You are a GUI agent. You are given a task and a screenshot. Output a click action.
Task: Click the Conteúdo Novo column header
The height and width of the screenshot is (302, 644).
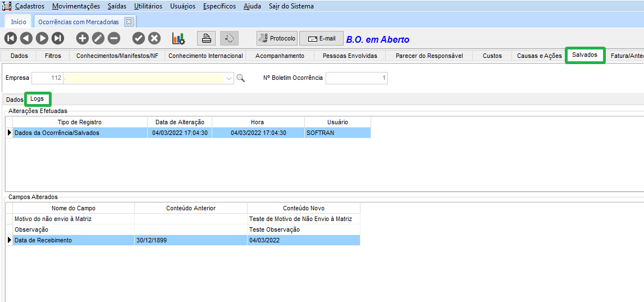304,208
